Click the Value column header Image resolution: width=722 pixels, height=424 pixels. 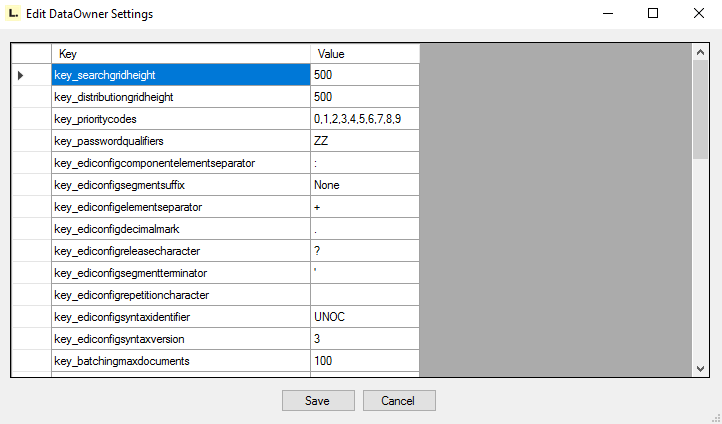(x=364, y=53)
